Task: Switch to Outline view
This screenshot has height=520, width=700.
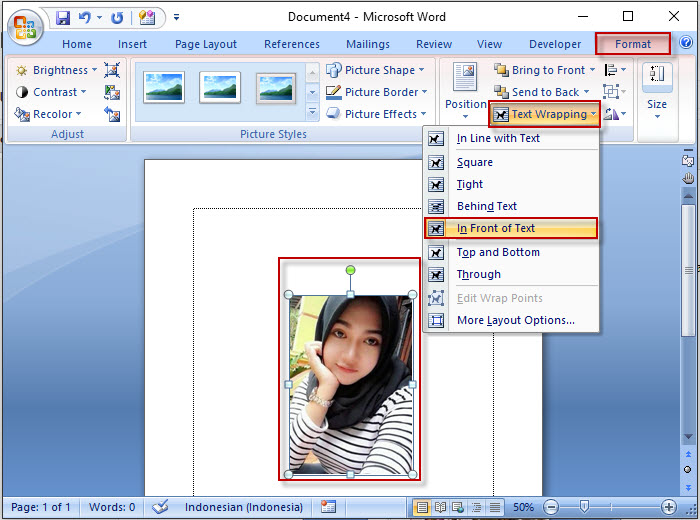Action: click(x=476, y=508)
